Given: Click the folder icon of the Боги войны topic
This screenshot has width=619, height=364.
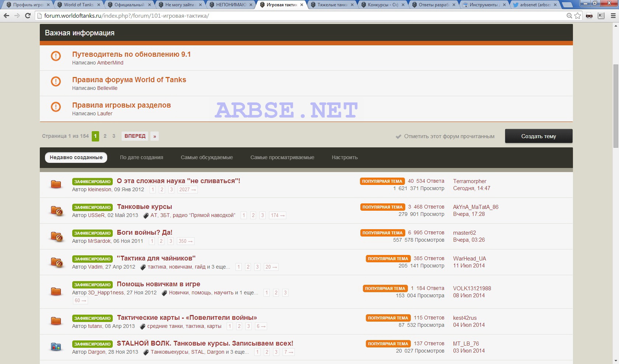Looking at the screenshot, I should (57, 237).
